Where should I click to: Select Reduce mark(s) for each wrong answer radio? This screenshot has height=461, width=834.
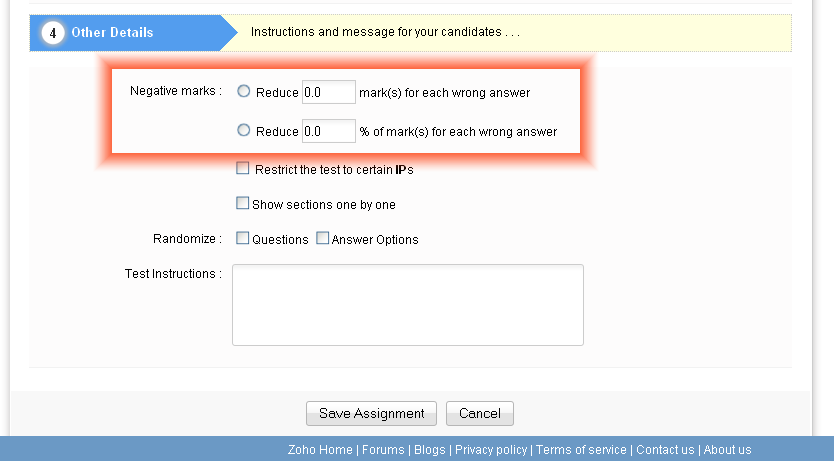point(244,91)
